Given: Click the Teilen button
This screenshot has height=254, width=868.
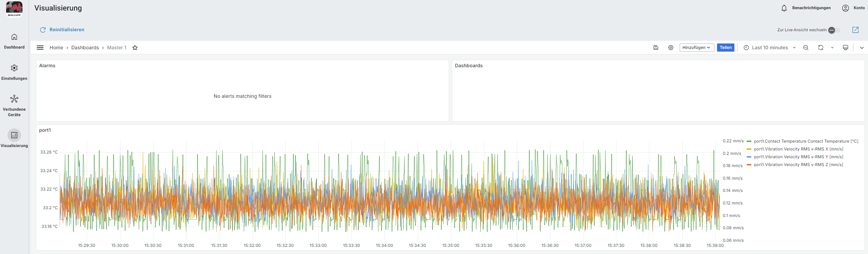Looking at the screenshot, I should 726,48.
